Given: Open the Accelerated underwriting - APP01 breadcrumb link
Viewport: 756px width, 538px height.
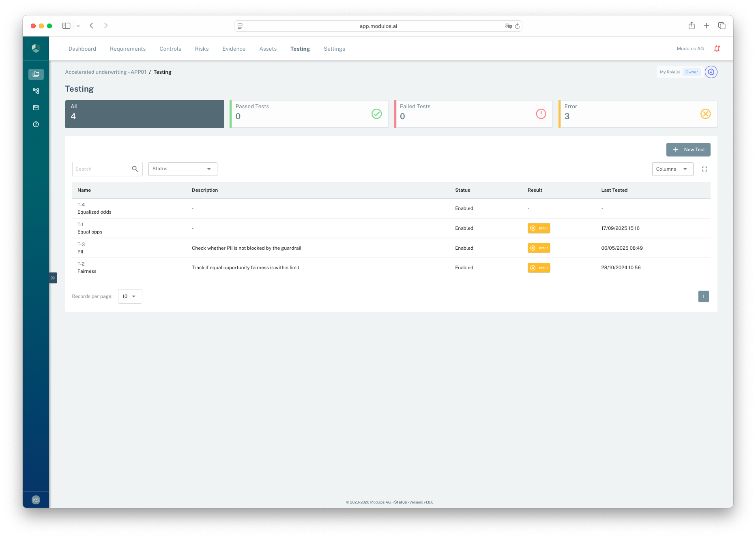Looking at the screenshot, I should coord(105,72).
